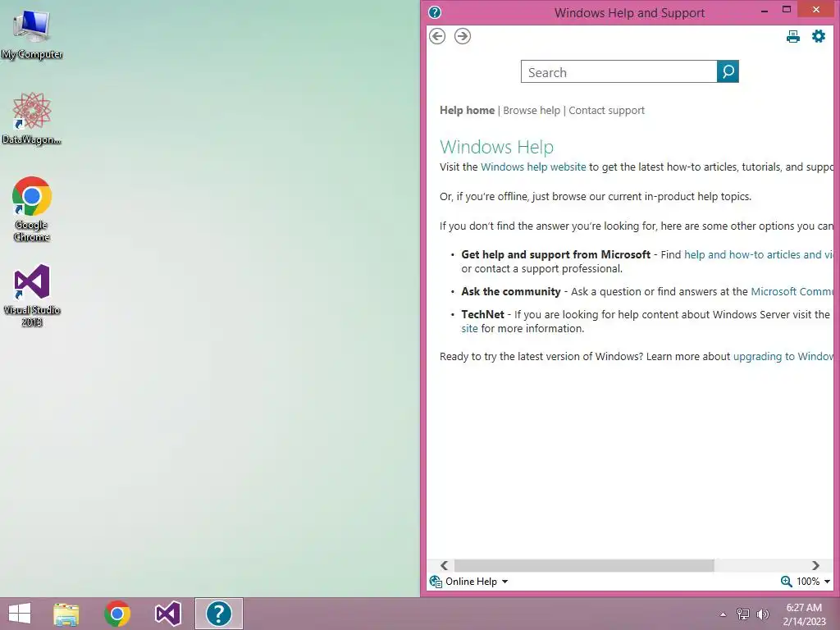Maximize the Help and Support window
The height and width of the screenshot is (630, 840).
tap(787, 10)
